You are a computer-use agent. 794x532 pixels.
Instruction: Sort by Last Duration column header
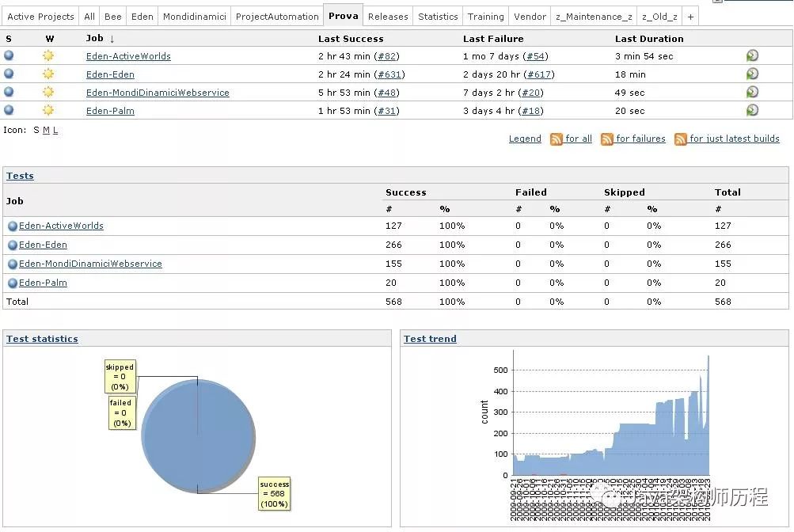649,39
